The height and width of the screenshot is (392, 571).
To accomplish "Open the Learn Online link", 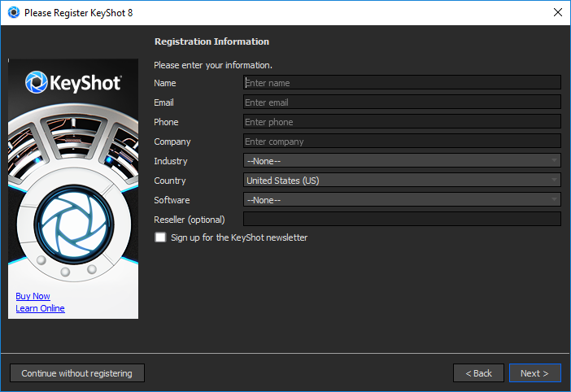I will point(40,308).
